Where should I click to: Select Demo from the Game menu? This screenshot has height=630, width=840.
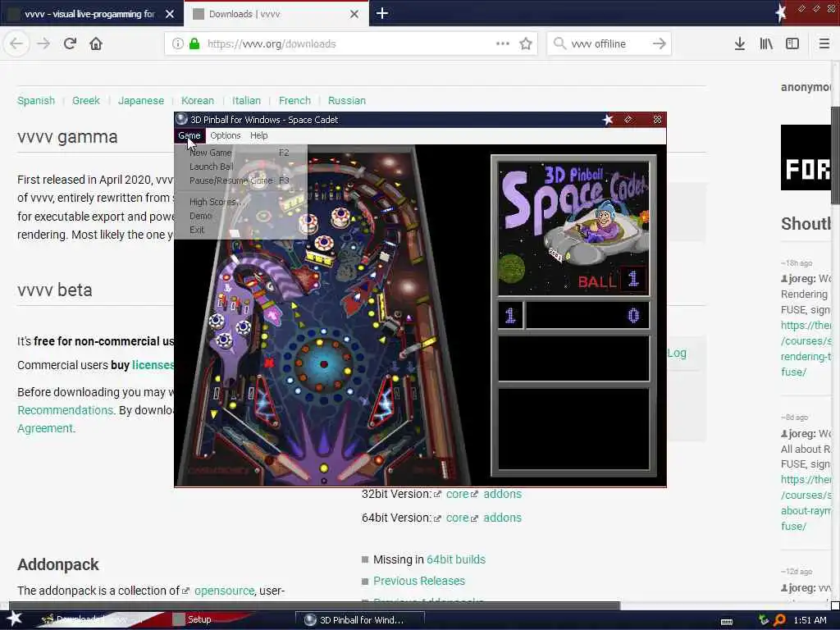[240, 216]
